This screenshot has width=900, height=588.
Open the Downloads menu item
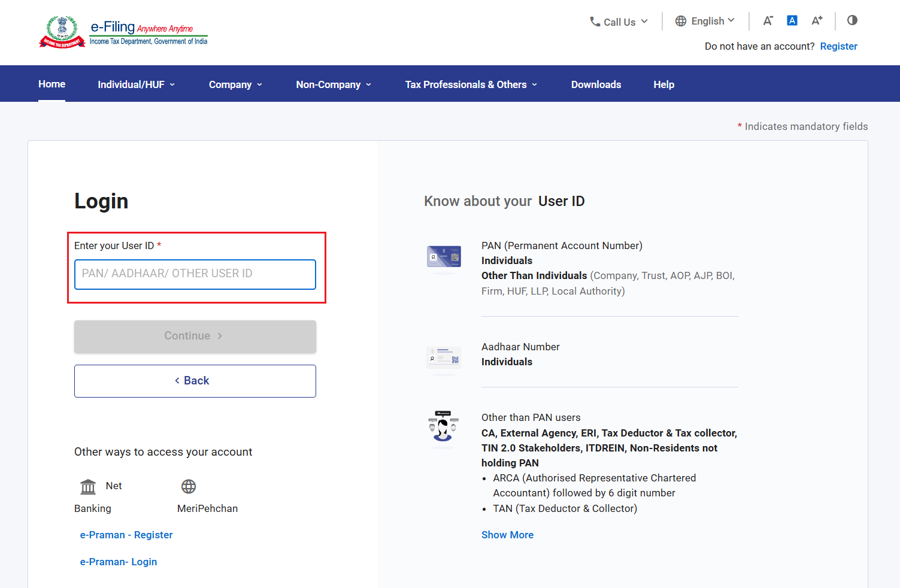click(x=596, y=84)
